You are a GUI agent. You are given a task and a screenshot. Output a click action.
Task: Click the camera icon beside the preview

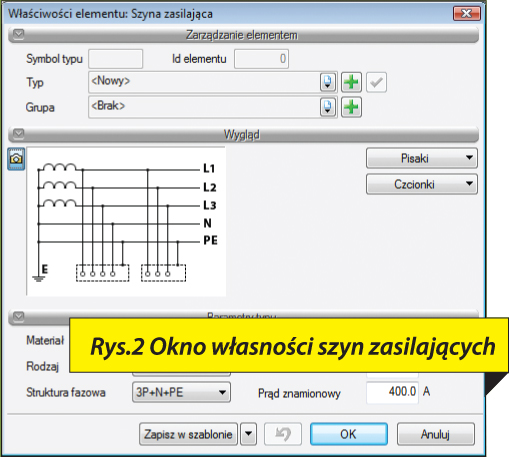16,159
